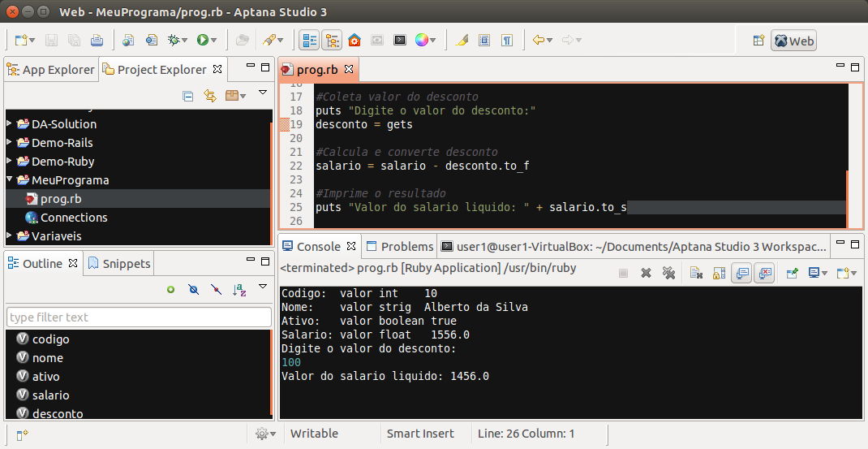Toggle Link with Editor in Project Explorer

[210, 96]
